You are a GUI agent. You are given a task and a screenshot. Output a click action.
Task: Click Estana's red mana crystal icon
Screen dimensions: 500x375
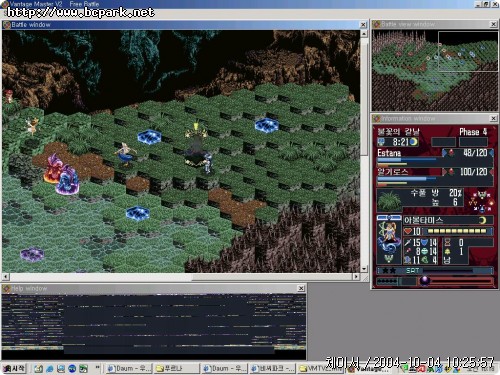coord(451,153)
